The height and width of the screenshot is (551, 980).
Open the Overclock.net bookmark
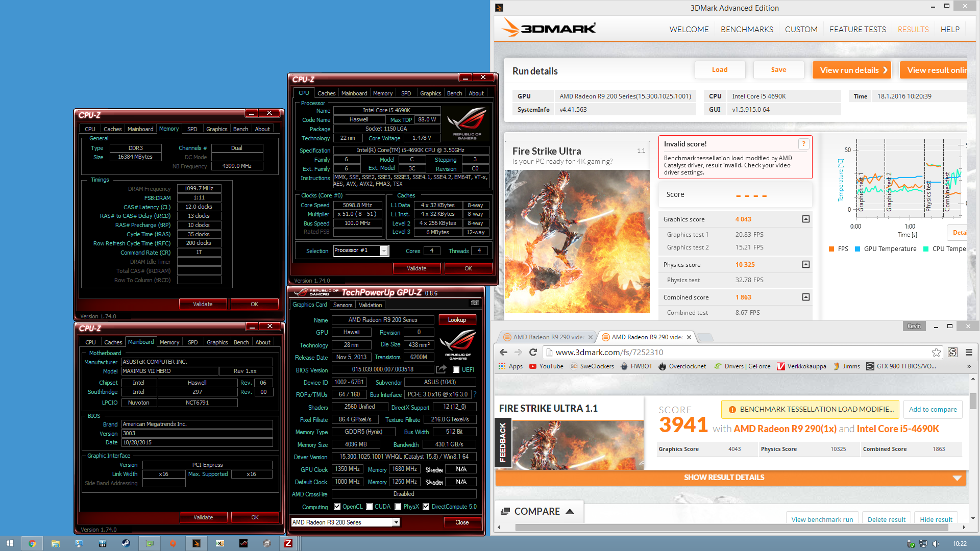682,366
